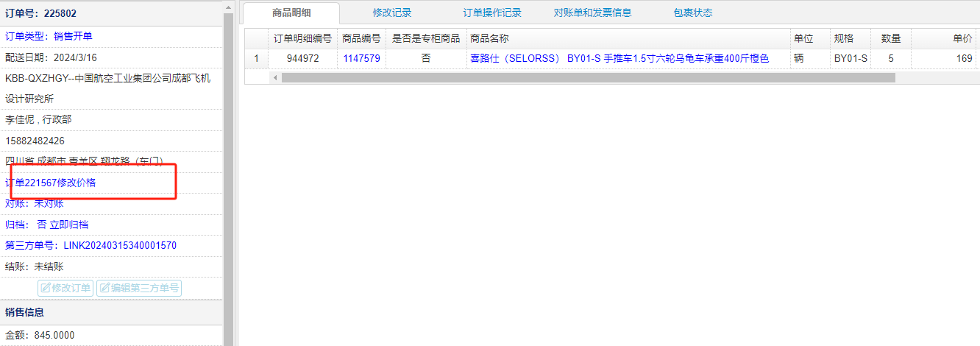Click the 单位 column header

pos(809,38)
